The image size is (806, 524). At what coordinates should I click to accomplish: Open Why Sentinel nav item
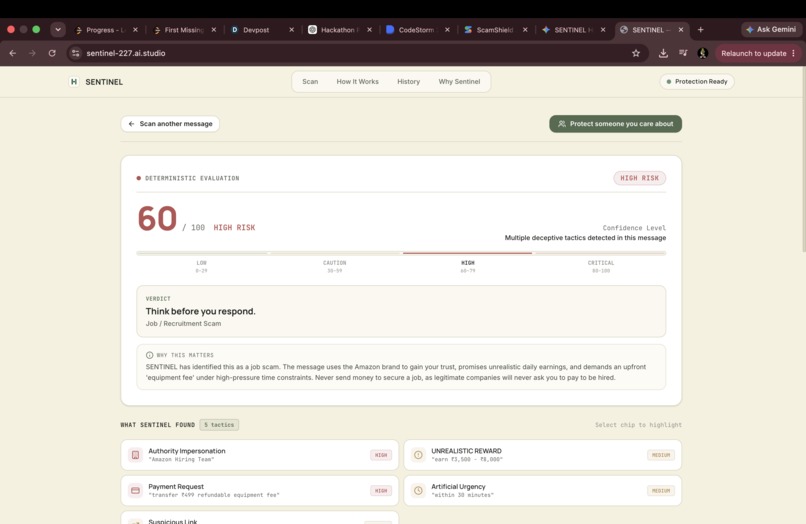pos(459,82)
